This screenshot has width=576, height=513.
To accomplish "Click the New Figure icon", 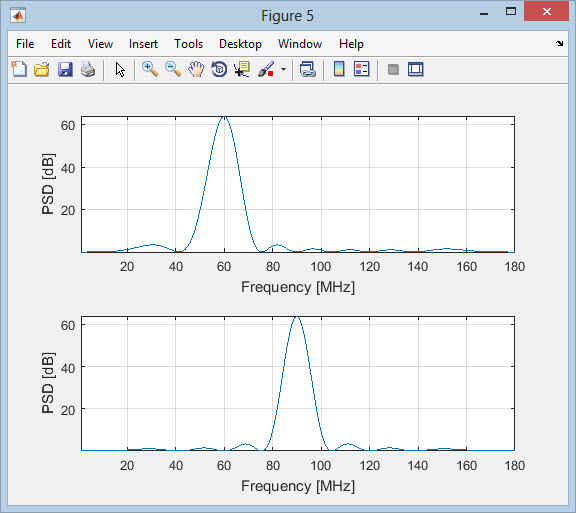I will click(19, 69).
